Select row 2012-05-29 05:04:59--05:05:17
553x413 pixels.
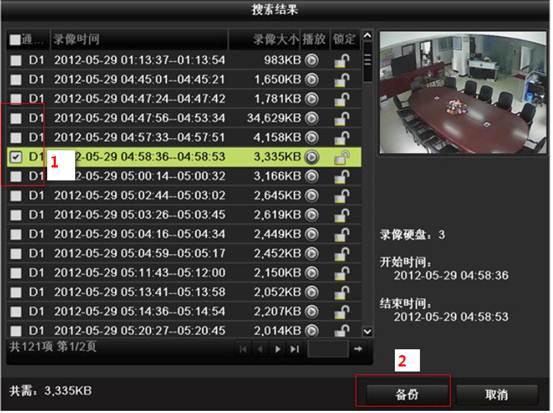click(x=185, y=255)
